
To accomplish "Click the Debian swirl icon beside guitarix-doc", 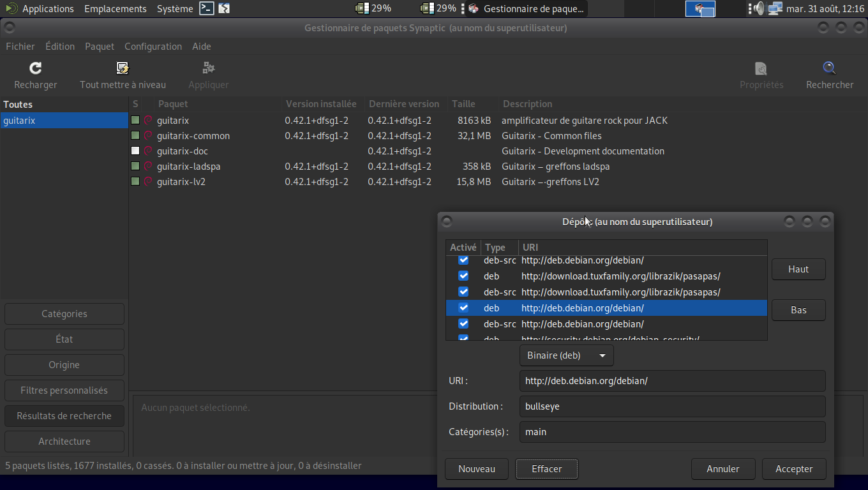I will point(148,151).
